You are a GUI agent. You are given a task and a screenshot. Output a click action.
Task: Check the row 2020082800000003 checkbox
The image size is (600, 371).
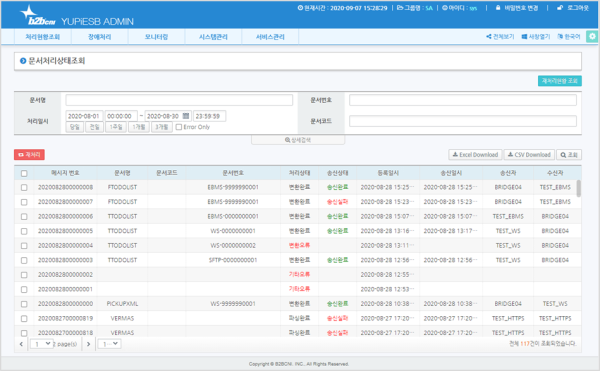(x=24, y=260)
